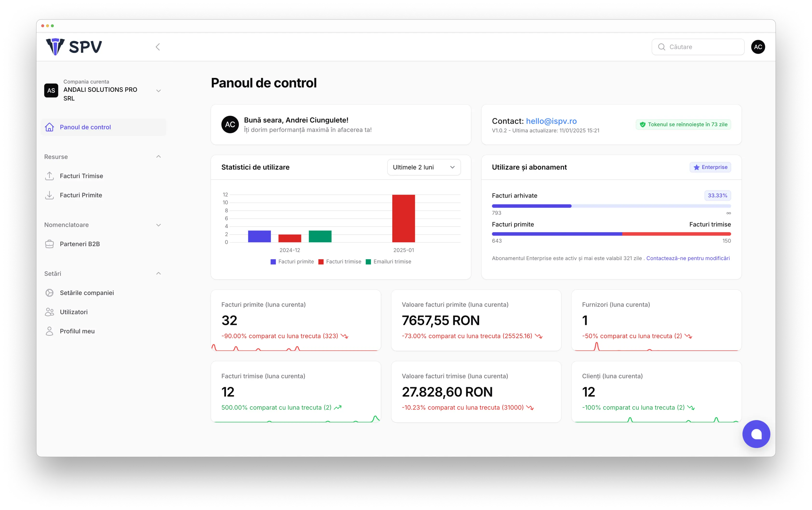Click the tall red 2025-01 chart bar
The width and height of the screenshot is (812, 510).
coord(403,218)
